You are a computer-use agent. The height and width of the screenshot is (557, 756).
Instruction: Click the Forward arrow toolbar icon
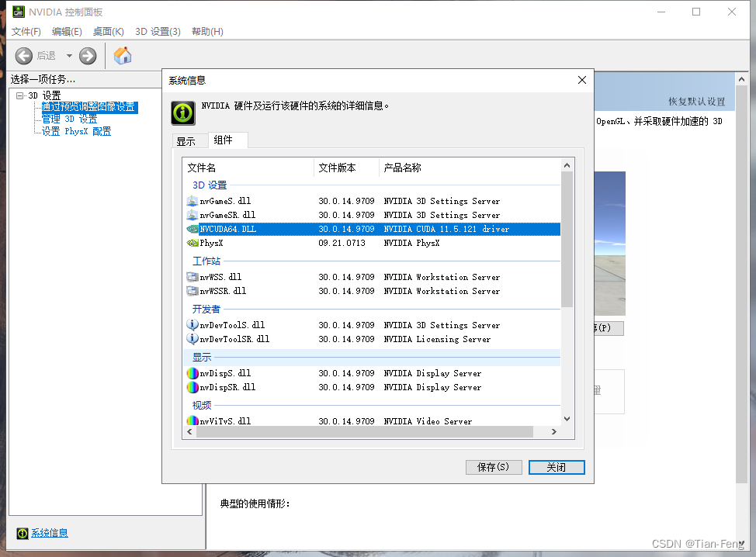(x=88, y=56)
